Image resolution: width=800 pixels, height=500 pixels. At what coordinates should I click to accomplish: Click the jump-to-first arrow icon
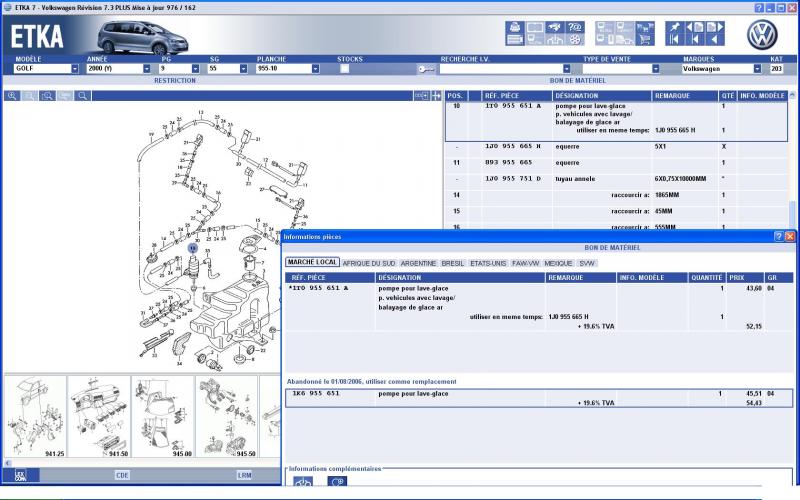tap(674, 40)
